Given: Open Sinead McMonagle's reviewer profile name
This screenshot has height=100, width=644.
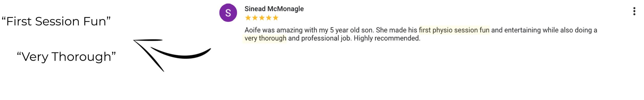Looking at the screenshot, I should coord(274,9).
